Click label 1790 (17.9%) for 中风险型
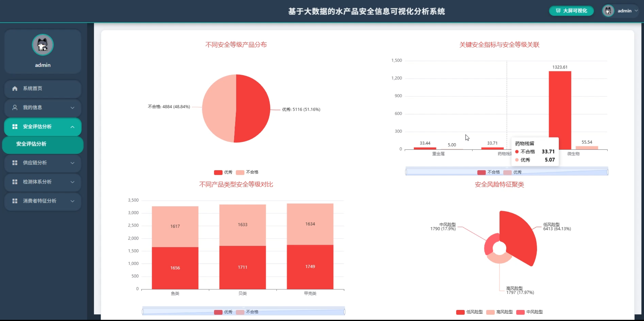Screen dimensions: 644x321 point(443,229)
